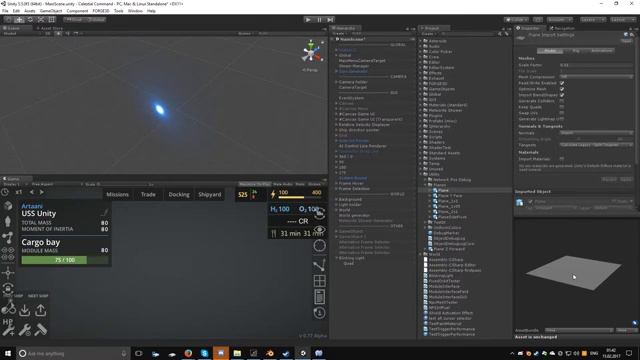Open the GameObject menu
The image size is (640, 360).
point(51,11)
